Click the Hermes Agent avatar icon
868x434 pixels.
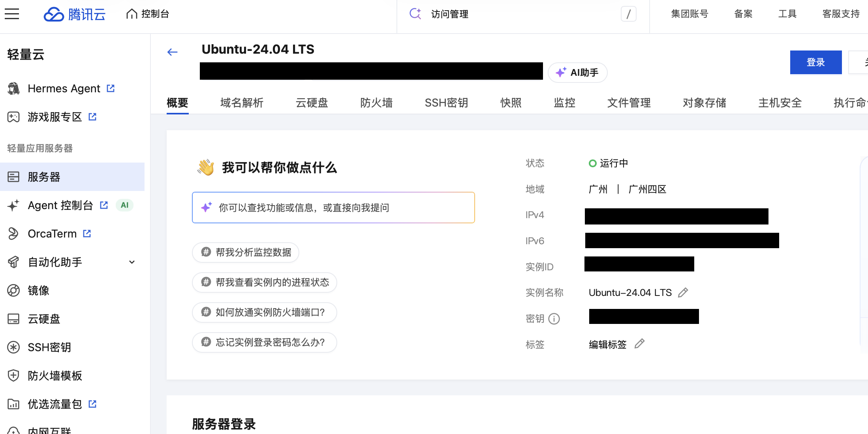click(13, 88)
